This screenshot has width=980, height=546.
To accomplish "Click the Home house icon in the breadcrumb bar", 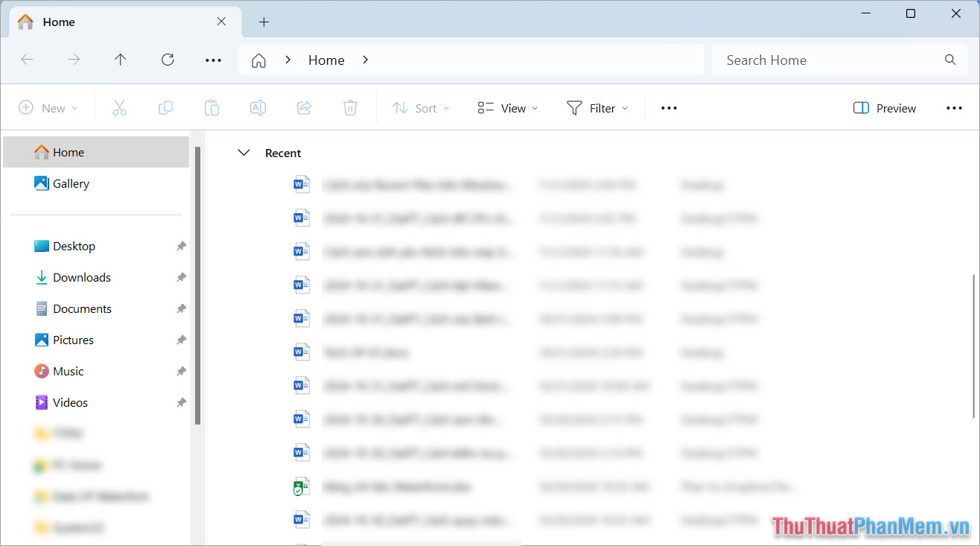I will (x=258, y=60).
